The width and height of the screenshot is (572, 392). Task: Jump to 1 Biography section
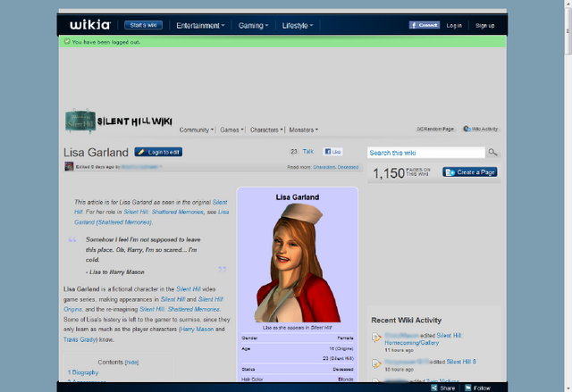click(x=83, y=372)
